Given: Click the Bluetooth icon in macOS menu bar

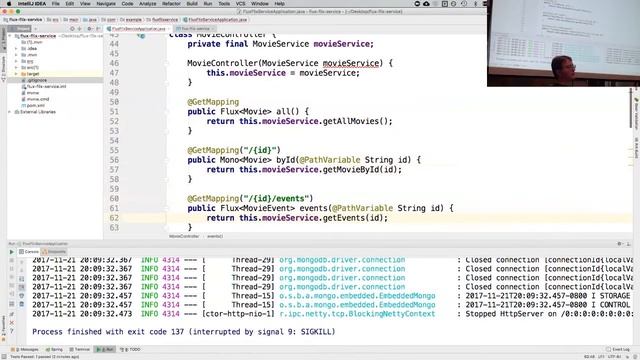Looking at the screenshot, I should click(475, 4).
